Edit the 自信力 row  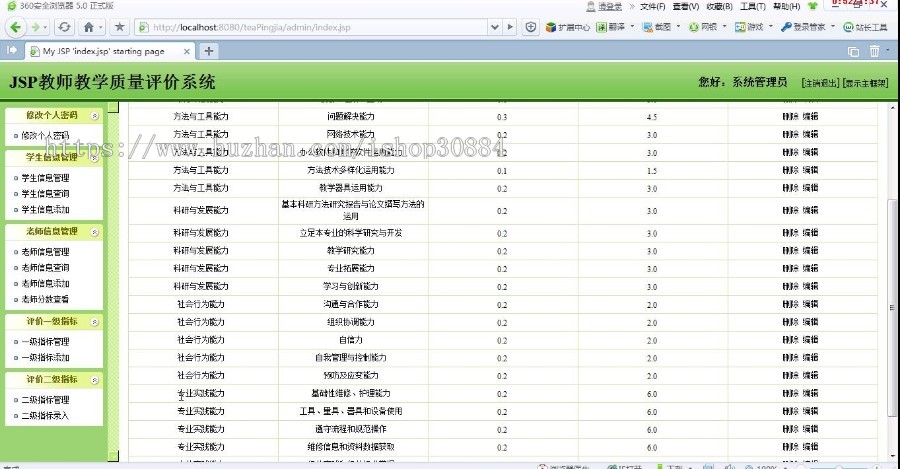point(810,340)
